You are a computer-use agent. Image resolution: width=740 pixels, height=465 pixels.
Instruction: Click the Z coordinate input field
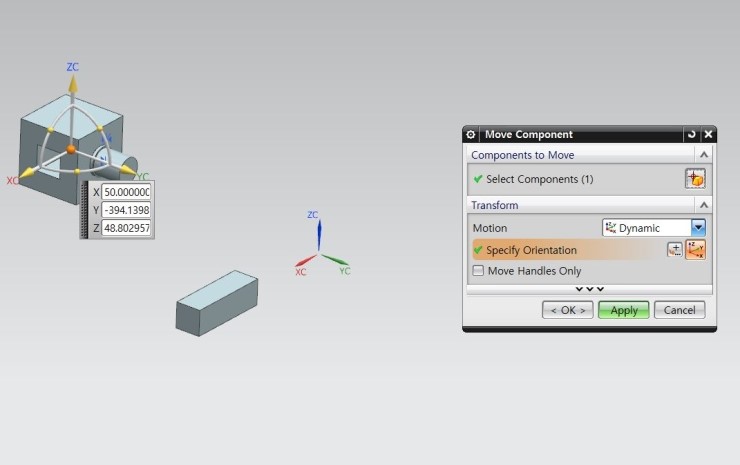click(x=125, y=228)
